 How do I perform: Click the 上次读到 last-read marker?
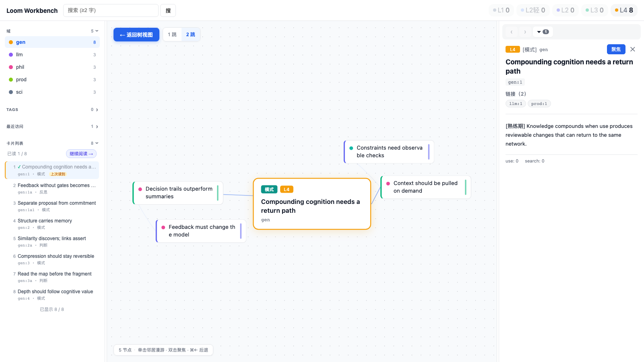[x=58, y=174]
